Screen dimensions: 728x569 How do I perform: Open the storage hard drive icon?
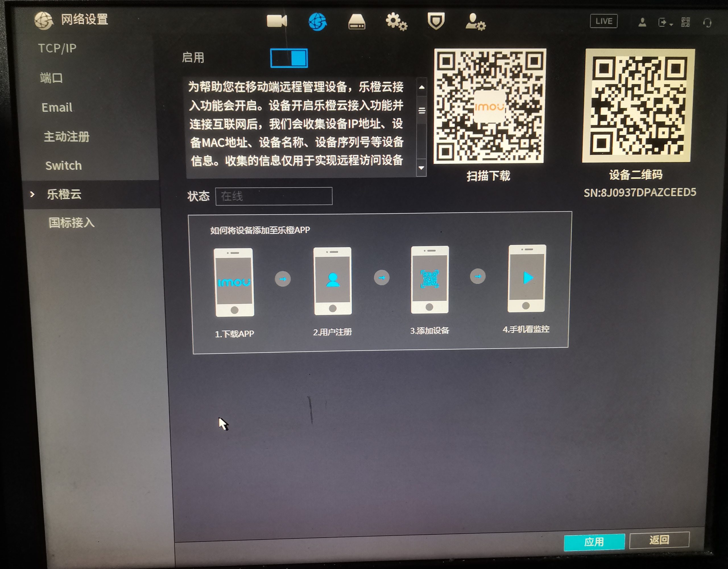point(356,22)
